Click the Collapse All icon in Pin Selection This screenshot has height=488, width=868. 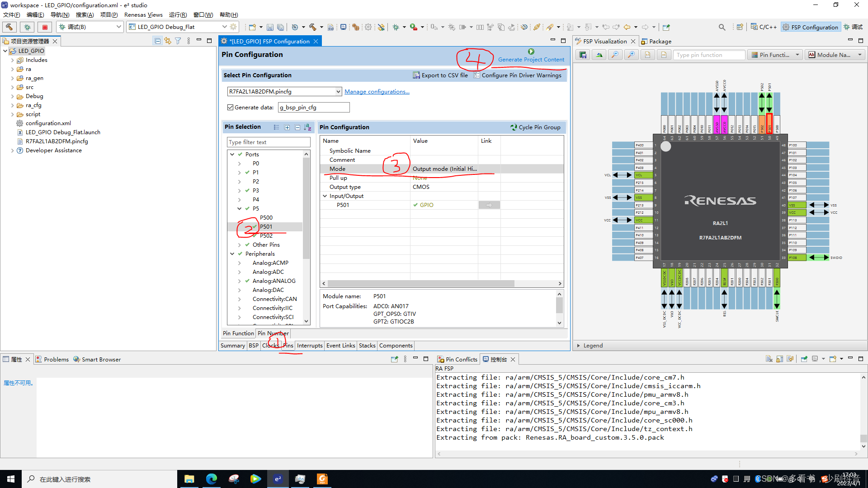point(297,127)
